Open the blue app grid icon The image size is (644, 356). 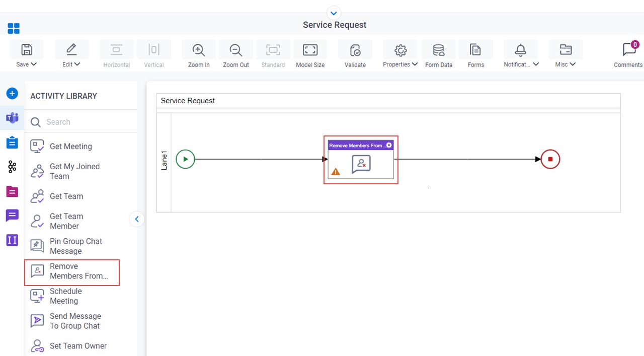pos(14,28)
